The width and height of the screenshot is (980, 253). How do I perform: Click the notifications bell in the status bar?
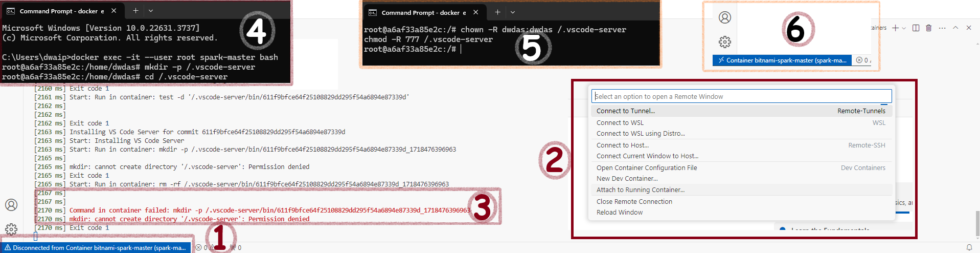tap(969, 247)
